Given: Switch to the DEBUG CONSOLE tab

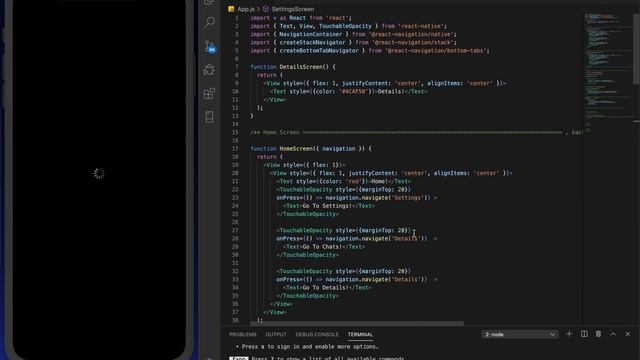Looking at the screenshot, I should pyautogui.click(x=317, y=334).
